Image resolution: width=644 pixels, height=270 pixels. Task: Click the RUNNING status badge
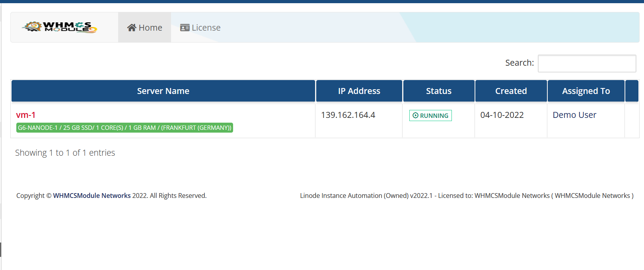point(430,115)
